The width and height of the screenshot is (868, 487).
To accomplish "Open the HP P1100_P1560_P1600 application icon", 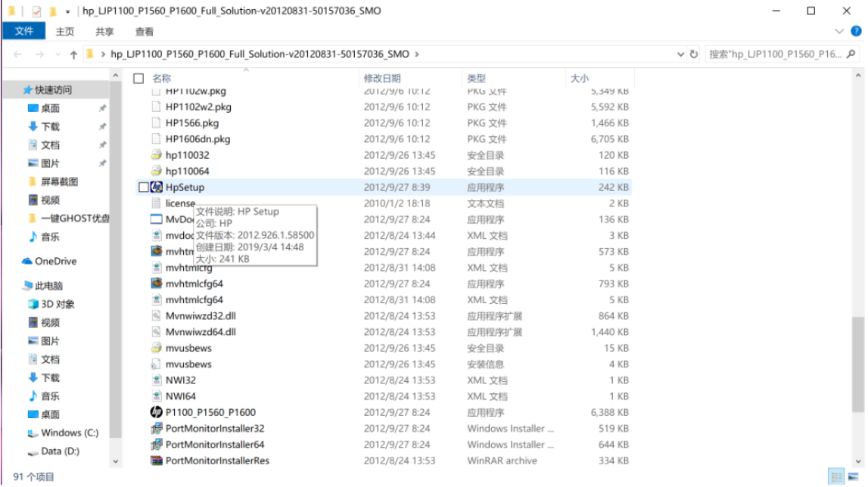I will [x=156, y=412].
